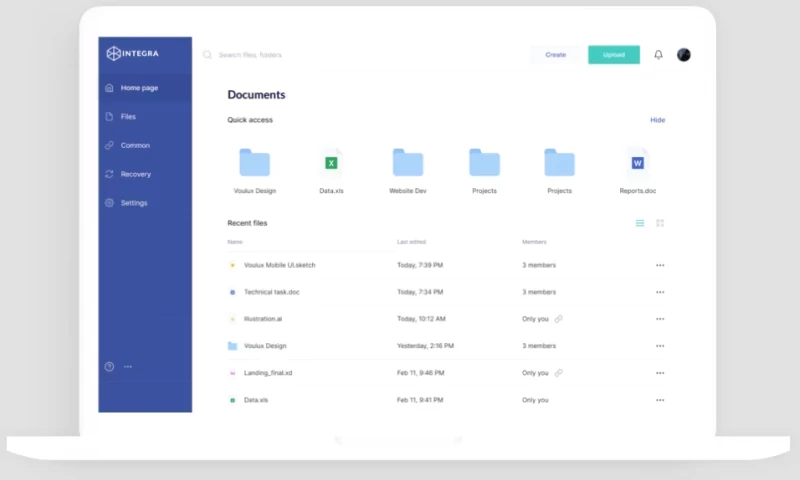Open the Files sidebar item
800x480 pixels.
pyautogui.click(x=145, y=116)
